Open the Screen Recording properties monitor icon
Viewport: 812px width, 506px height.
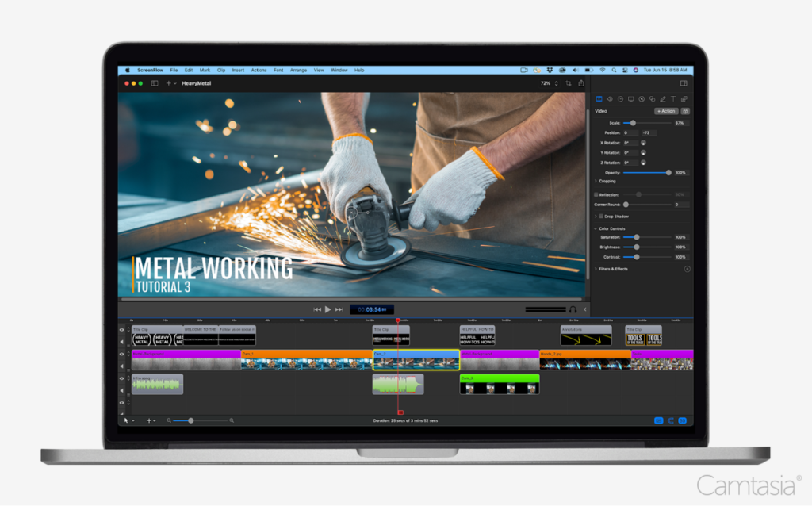point(632,98)
